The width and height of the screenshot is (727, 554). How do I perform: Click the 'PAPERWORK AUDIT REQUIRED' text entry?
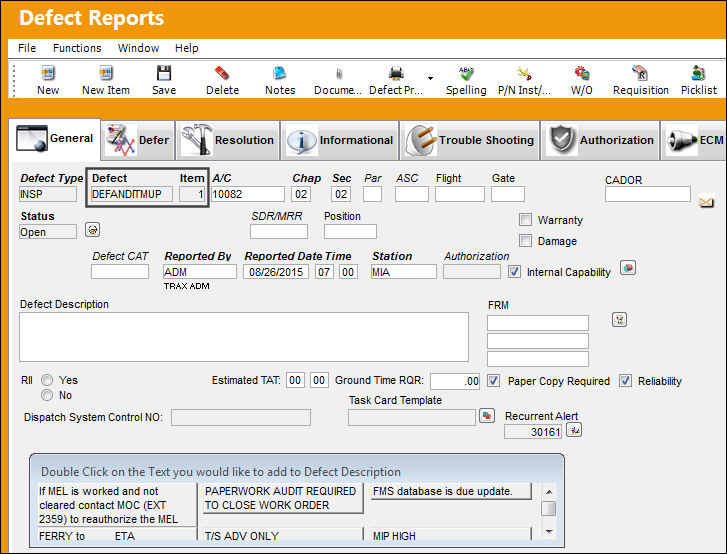click(281, 498)
